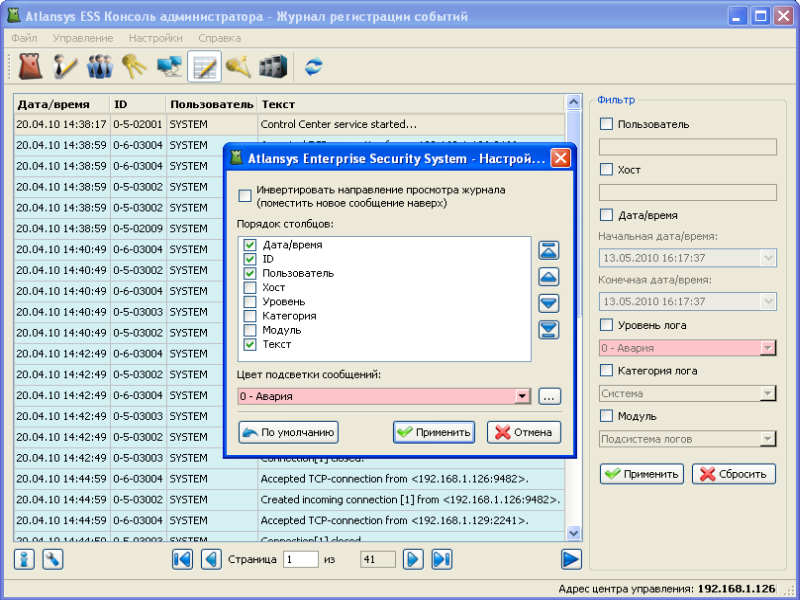Open the Система category dropdown

pos(768,393)
